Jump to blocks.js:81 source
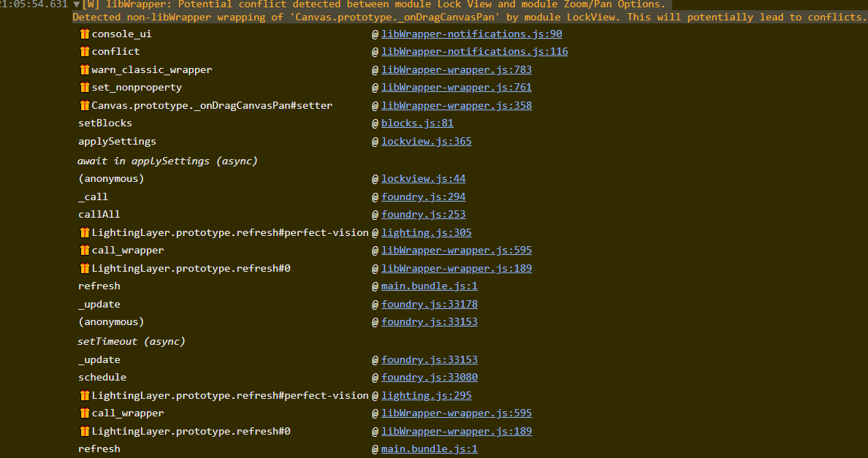The image size is (868, 458). (417, 123)
